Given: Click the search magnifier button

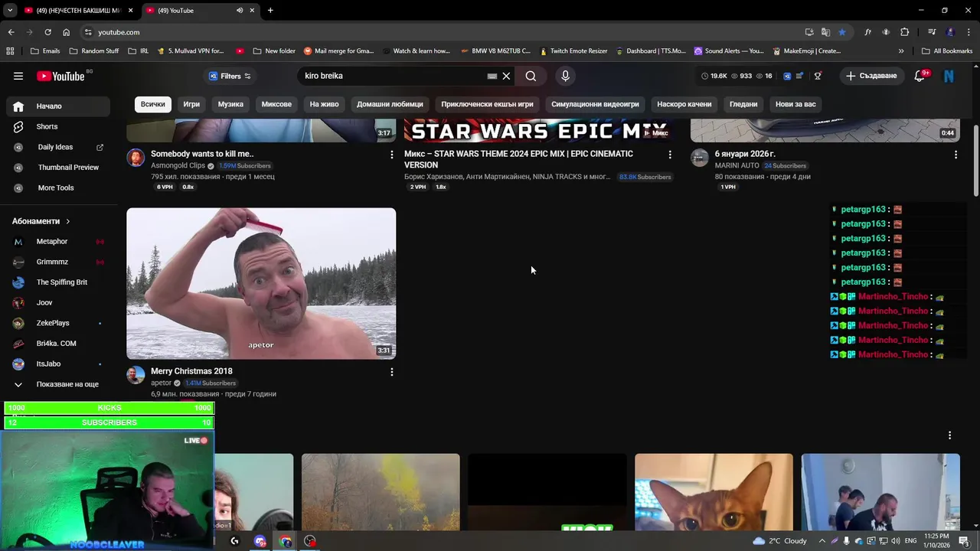Looking at the screenshot, I should tap(531, 76).
